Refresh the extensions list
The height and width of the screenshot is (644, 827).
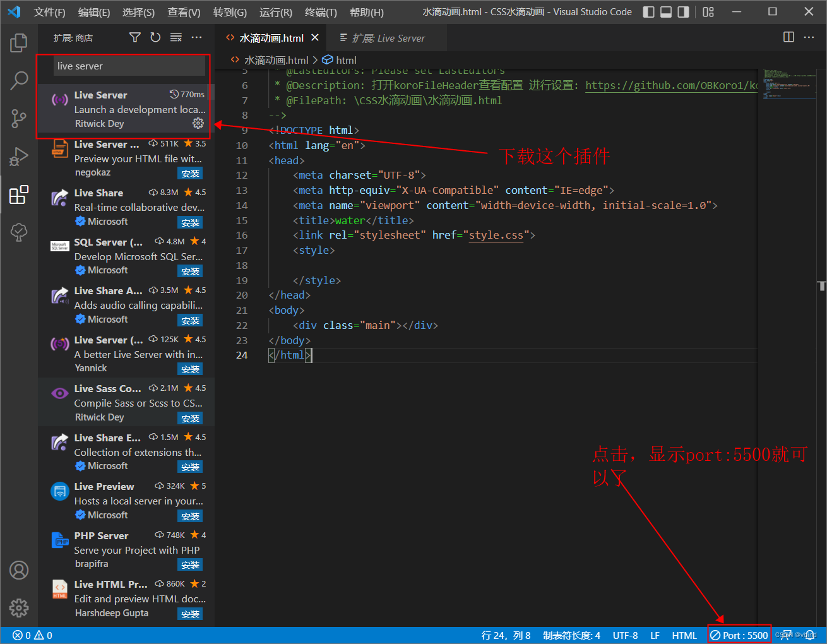coord(155,38)
